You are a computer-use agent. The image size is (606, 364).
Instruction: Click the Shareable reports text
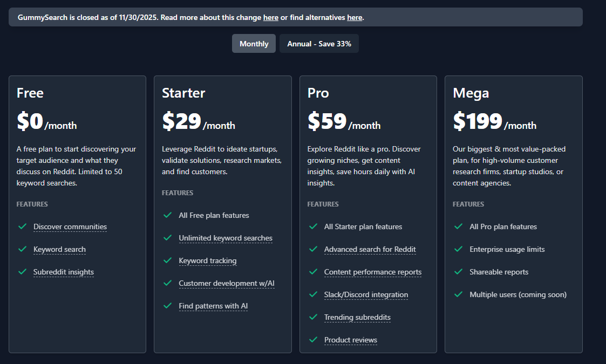pos(499,272)
